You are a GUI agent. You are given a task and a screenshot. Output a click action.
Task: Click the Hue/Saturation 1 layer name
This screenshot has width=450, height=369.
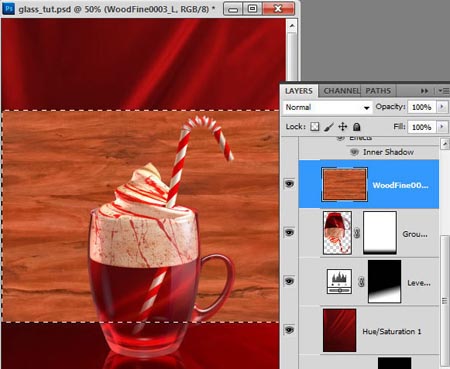click(392, 332)
